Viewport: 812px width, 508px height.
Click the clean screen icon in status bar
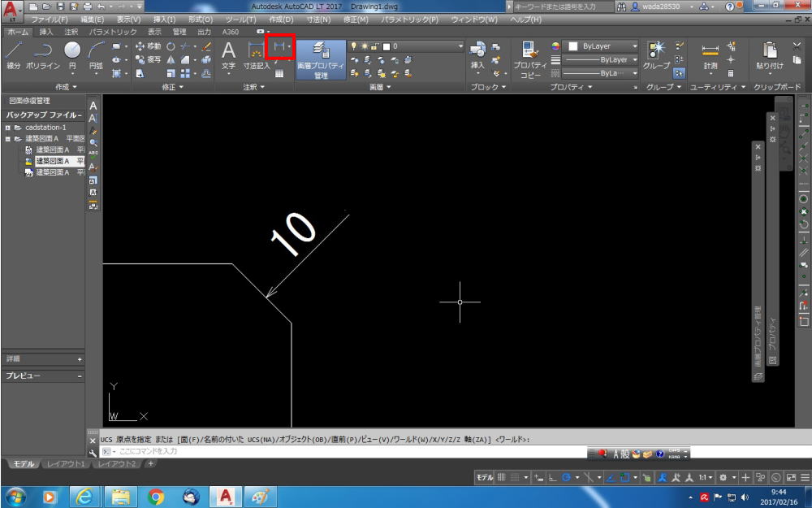click(x=791, y=477)
